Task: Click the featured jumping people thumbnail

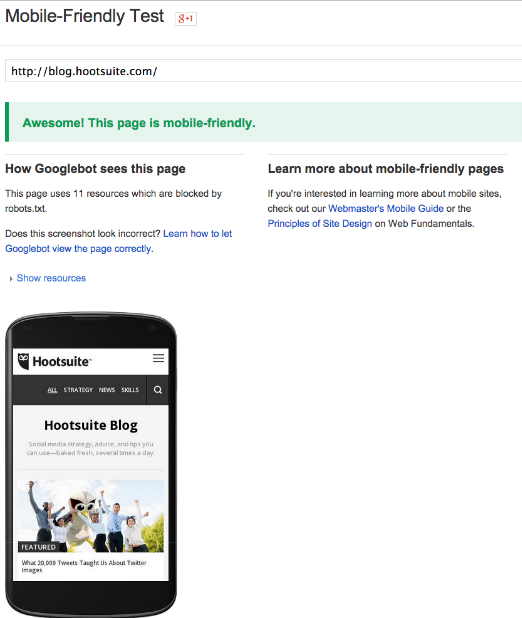Action: point(91,516)
